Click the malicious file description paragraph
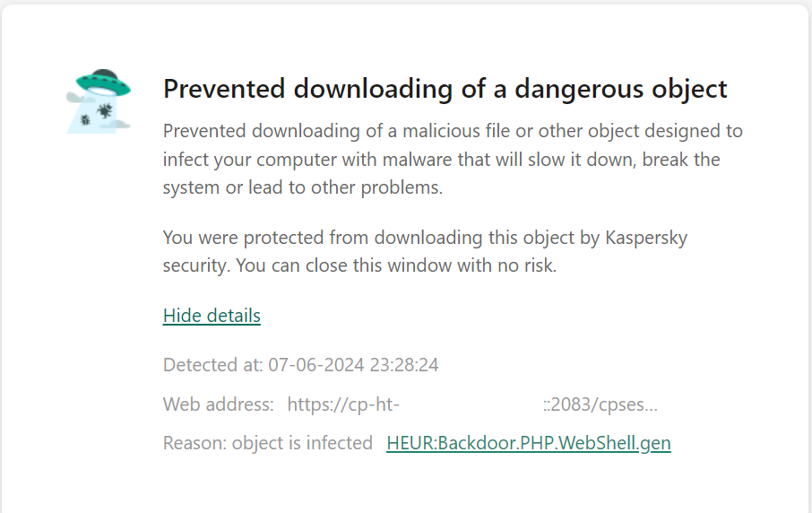 pyautogui.click(x=453, y=160)
